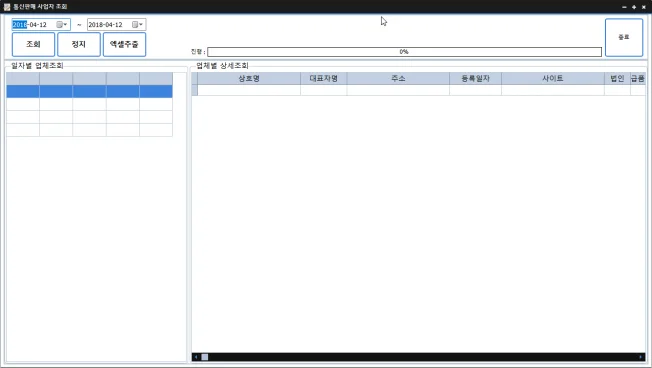
Task: Click the scrollbar left arrow in detail grid
Action: pyautogui.click(x=196, y=357)
